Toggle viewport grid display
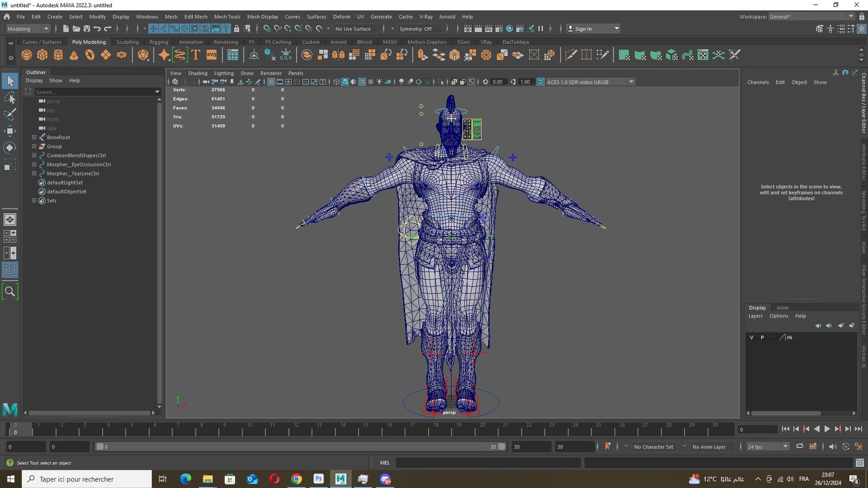 tap(271, 82)
